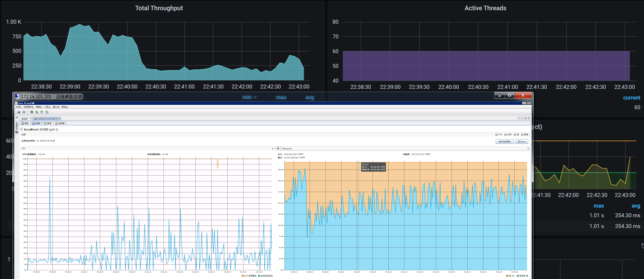Click the restore windows icon above sidebar
This screenshot has width=644, height=279.
click(17, 118)
